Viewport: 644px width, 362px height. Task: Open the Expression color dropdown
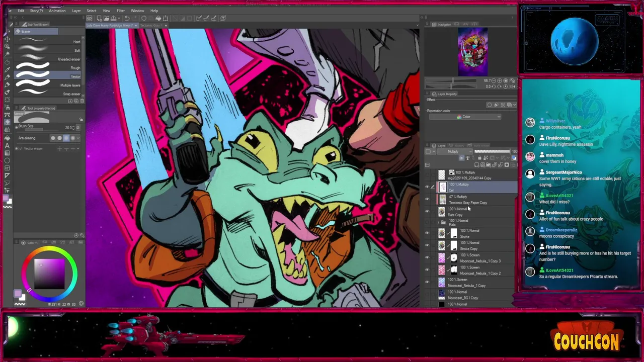465,117
